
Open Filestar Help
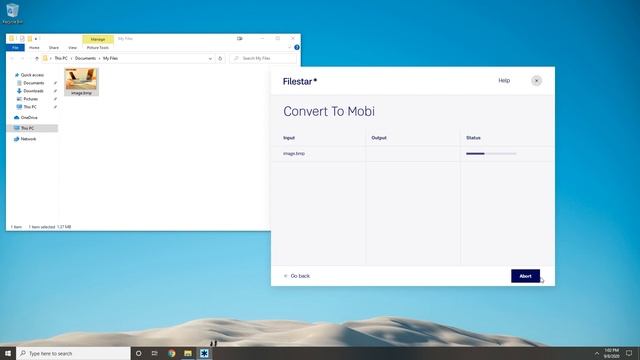click(x=504, y=80)
